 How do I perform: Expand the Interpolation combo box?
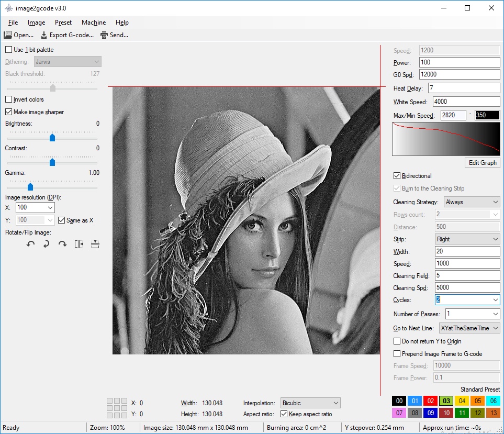(310, 403)
